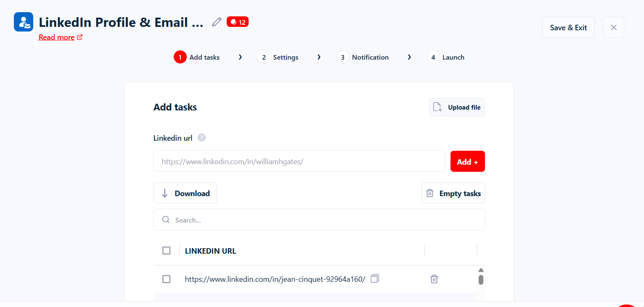
Task: Click the scroll up arrow of task list
Action: (x=481, y=270)
